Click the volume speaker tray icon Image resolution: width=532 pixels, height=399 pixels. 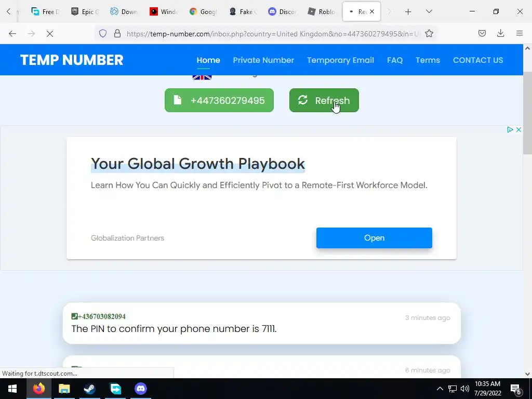(465, 389)
